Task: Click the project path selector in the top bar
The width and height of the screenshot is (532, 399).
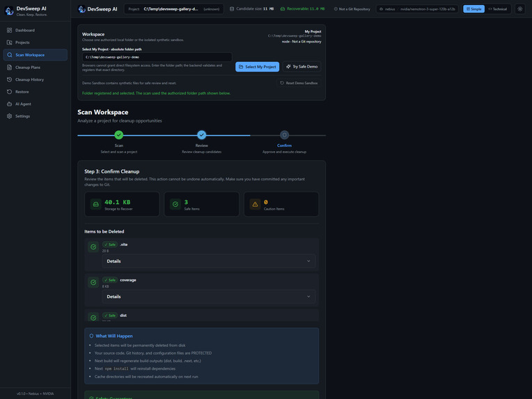Action: pyautogui.click(x=173, y=9)
